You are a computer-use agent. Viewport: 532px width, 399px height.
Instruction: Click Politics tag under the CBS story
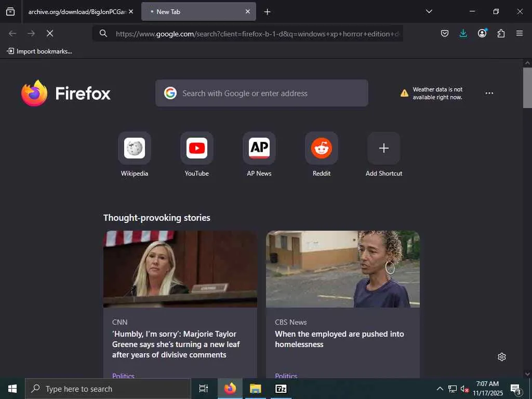(286, 375)
